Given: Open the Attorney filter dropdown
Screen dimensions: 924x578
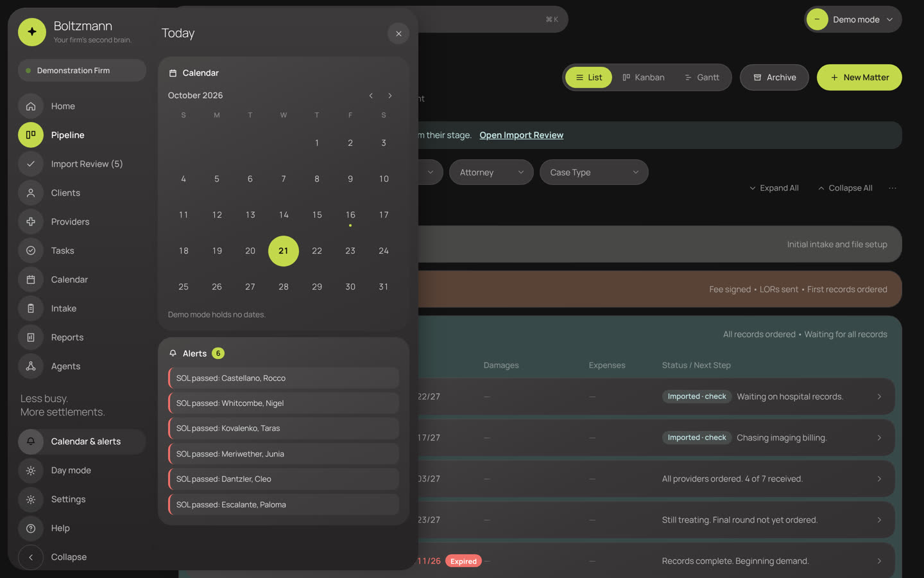Looking at the screenshot, I should coord(492,172).
